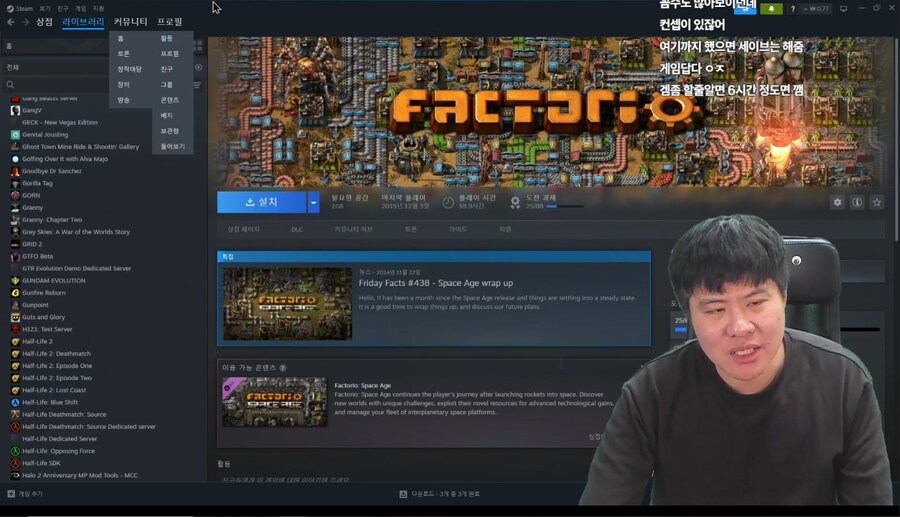Image resolution: width=900 pixels, height=517 pixels.
Task: Select 방송 in the community dropdown
Action: tap(123, 100)
